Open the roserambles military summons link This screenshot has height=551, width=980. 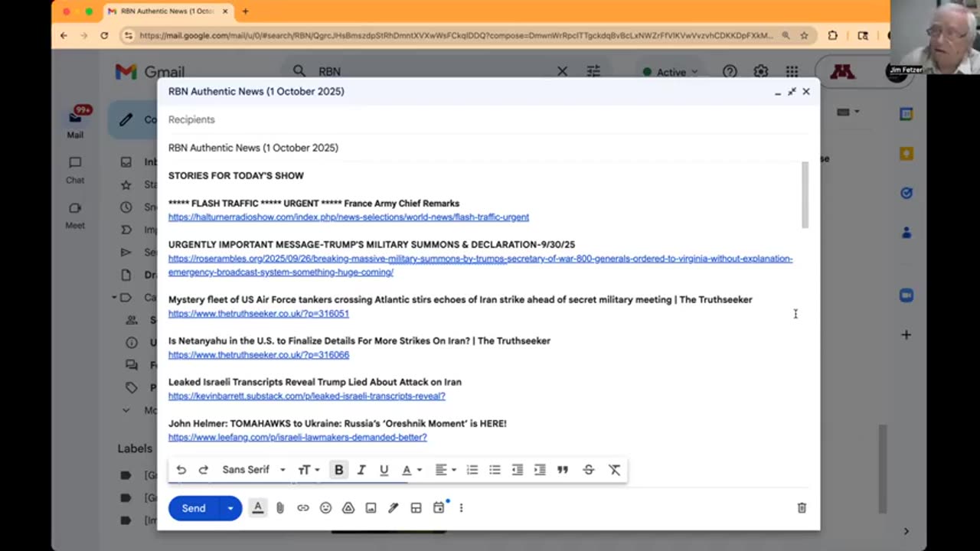click(480, 266)
